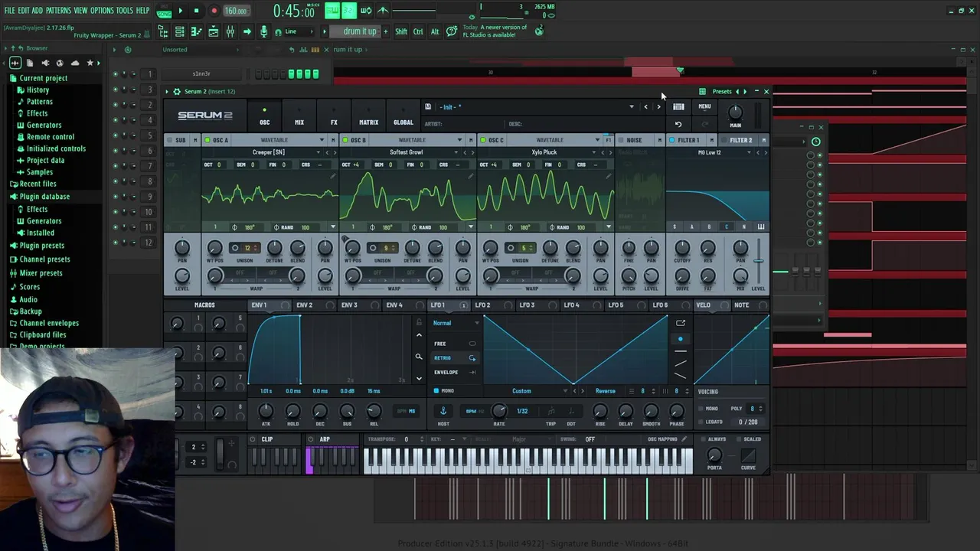Click the envelope lock icon

(x=419, y=321)
